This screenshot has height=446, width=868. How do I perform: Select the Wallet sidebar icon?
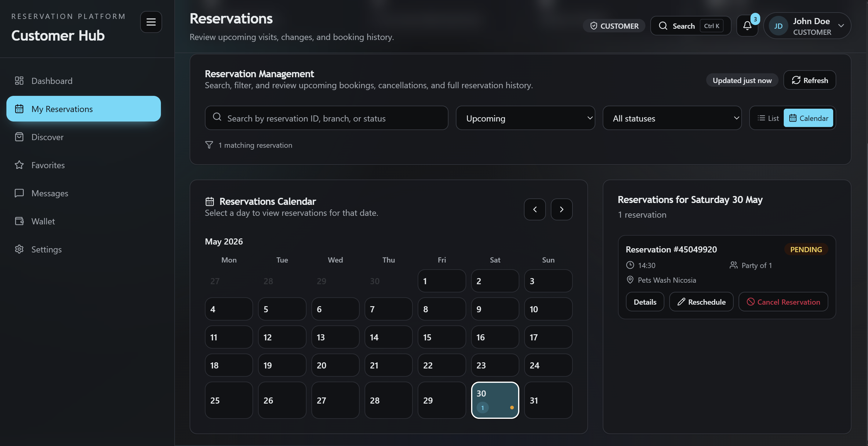[x=19, y=221]
